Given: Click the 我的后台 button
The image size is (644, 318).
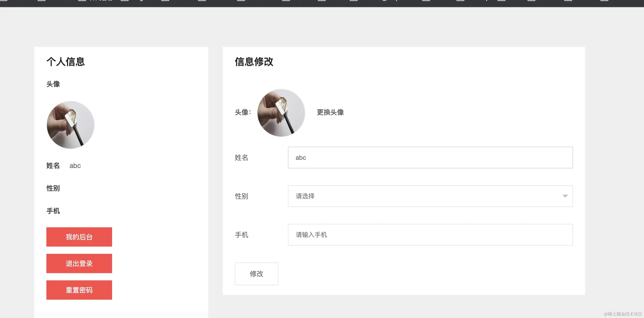Looking at the screenshot, I should coord(79,237).
